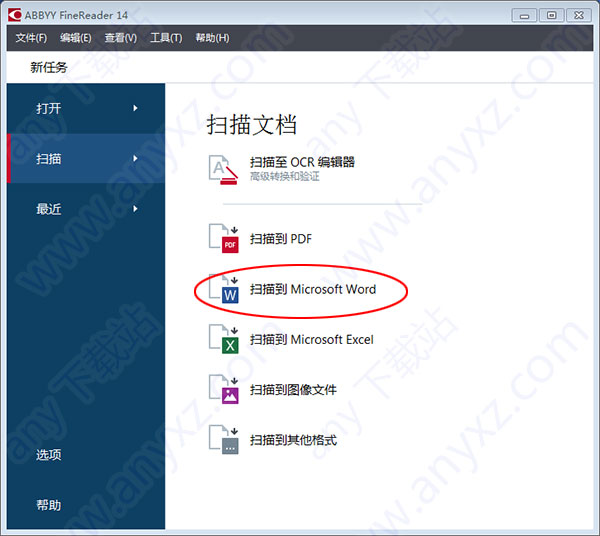Click the Scan to OCR Editor icon
This screenshot has height=536, width=600.
pos(223,169)
